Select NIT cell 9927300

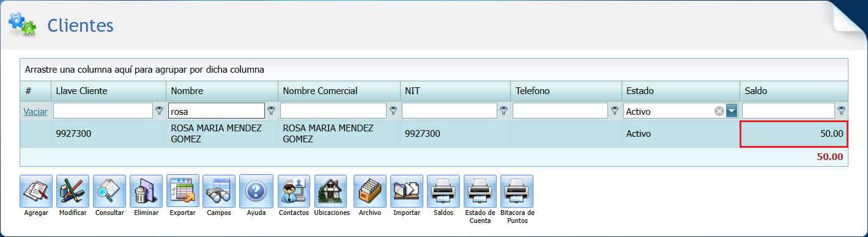[455, 134]
